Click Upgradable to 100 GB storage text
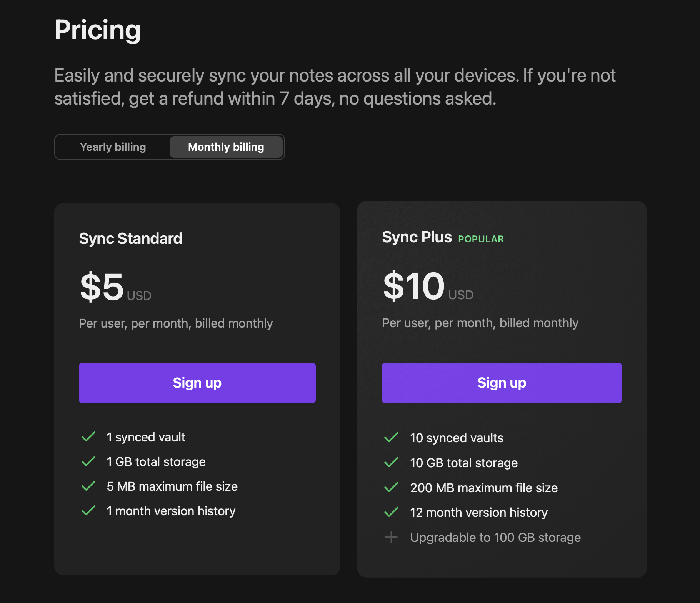Screen dimensions: 700x603 pos(495,537)
